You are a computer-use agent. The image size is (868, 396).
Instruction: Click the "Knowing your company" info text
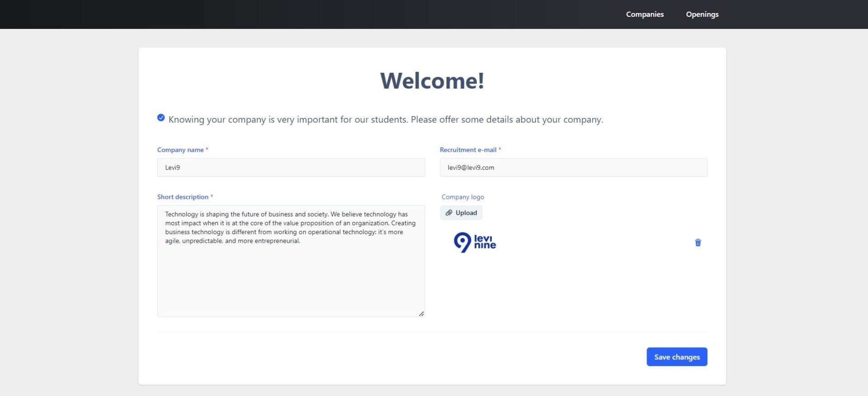386,120
